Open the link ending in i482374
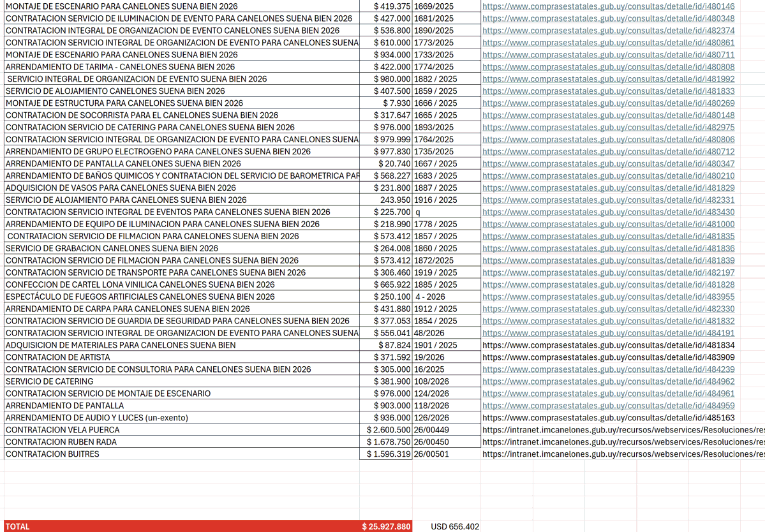The image size is (765, 532). (609, 31)
